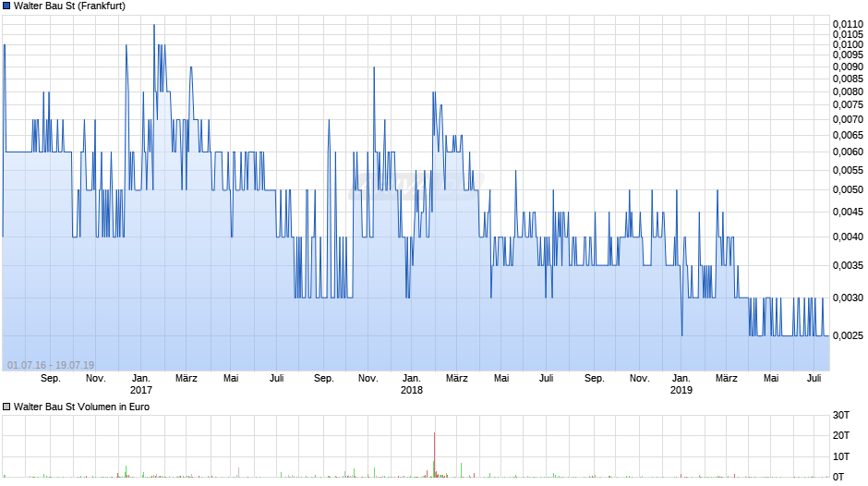This screenshot has width=868, height=486.
Task: Click the price axis label 0,0070
Action: 848,120
